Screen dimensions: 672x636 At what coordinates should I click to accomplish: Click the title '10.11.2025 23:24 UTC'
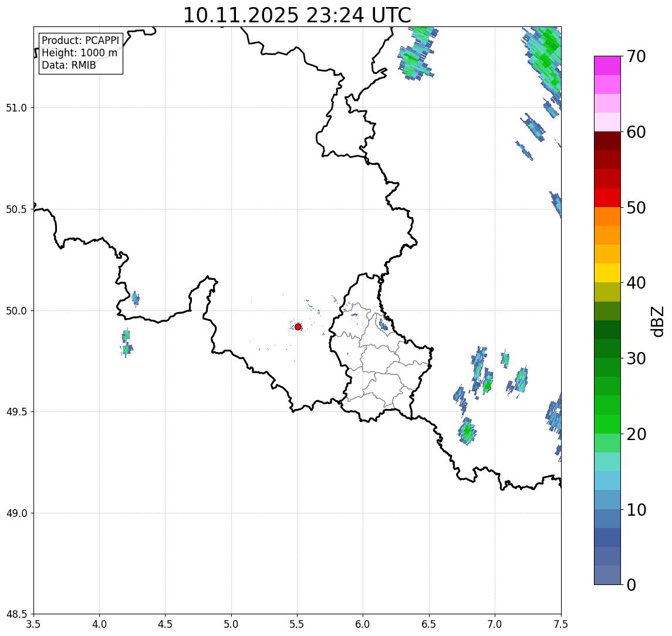(x=297, y=15)
